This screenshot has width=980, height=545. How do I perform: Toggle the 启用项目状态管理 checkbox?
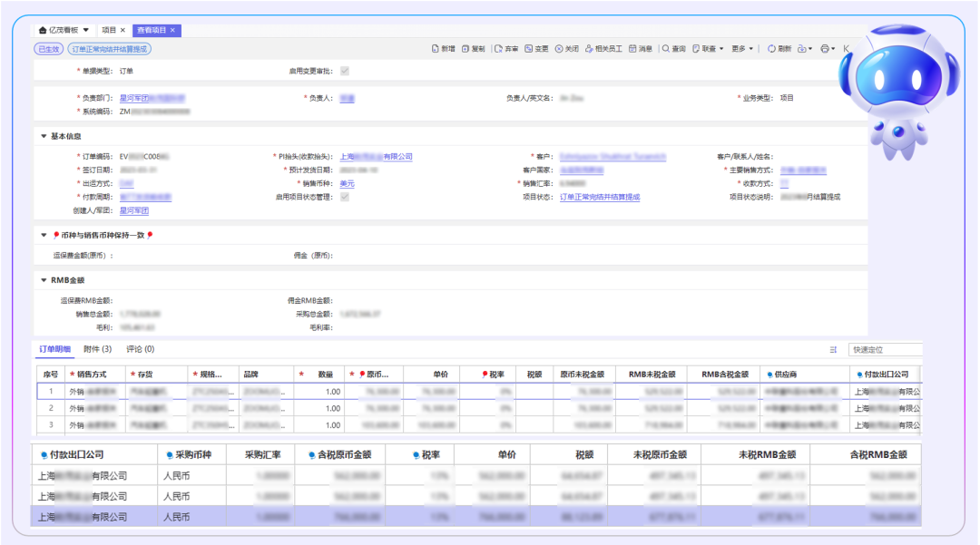(345, 197)
